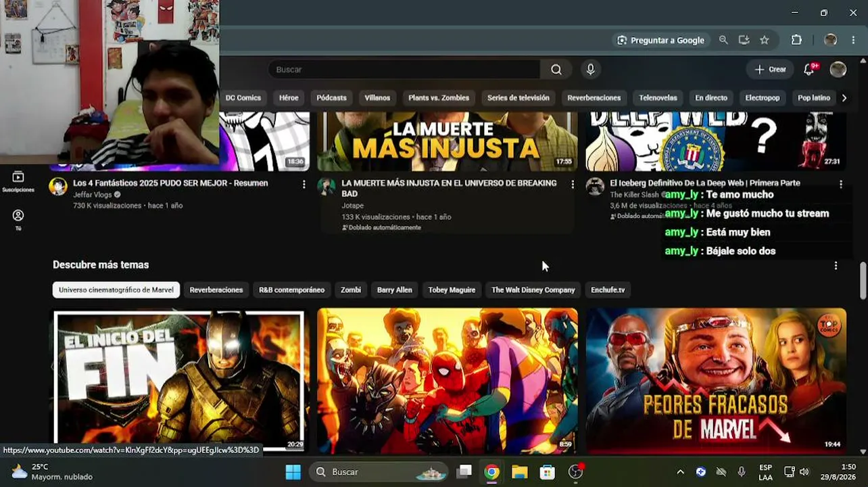Open La Muerte Más Injusta video title
The image size is (868, 487).
[449, 188]
